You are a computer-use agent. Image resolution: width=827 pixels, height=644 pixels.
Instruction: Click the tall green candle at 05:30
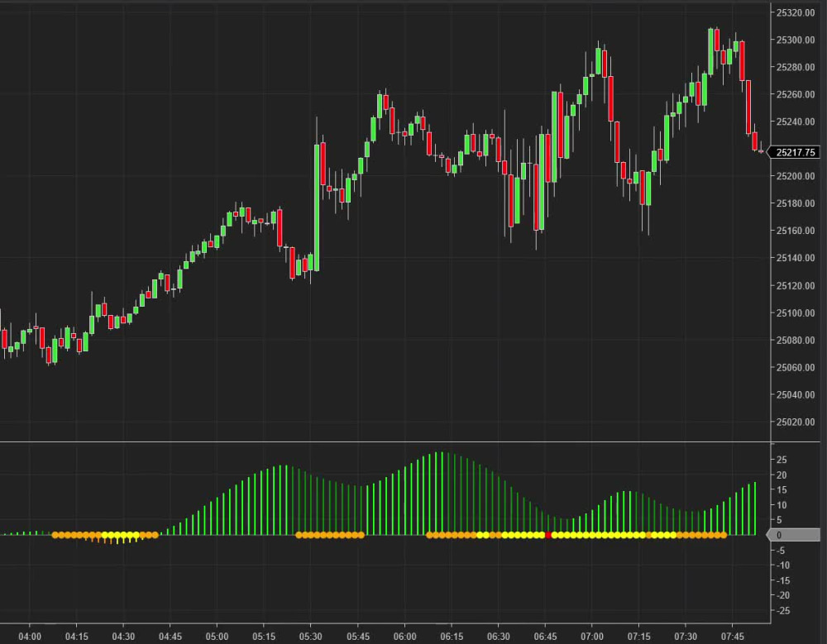317,208
